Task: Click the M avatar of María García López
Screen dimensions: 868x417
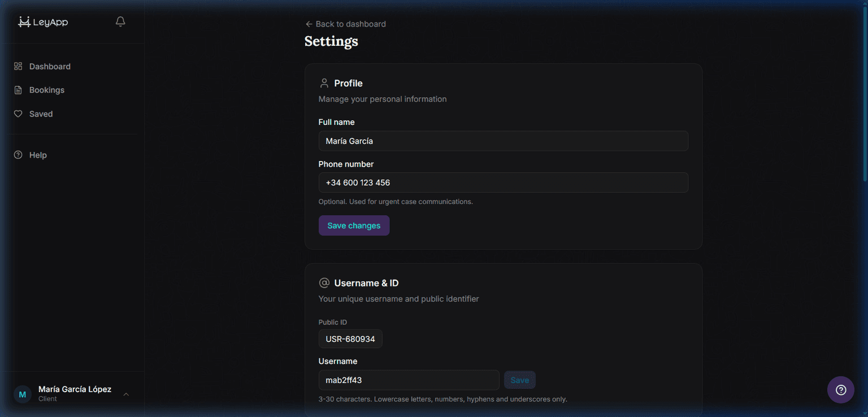Action: click(x=21, y=394)
